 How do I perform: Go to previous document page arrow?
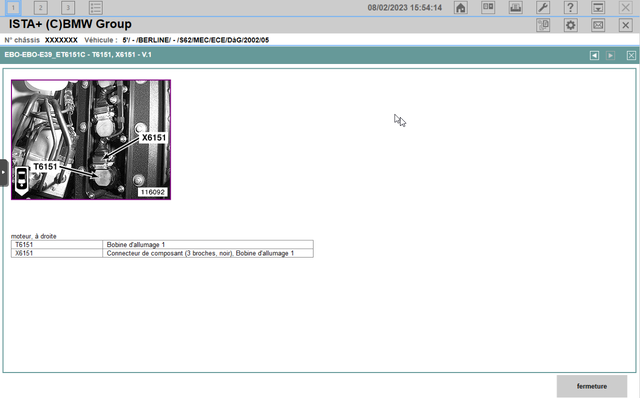594,56
